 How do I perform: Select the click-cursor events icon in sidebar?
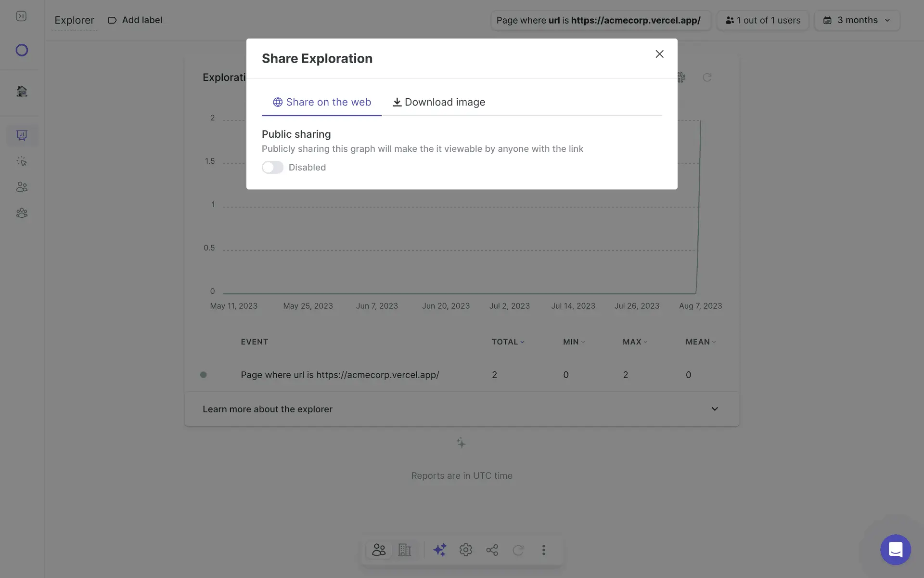[22, 161]
